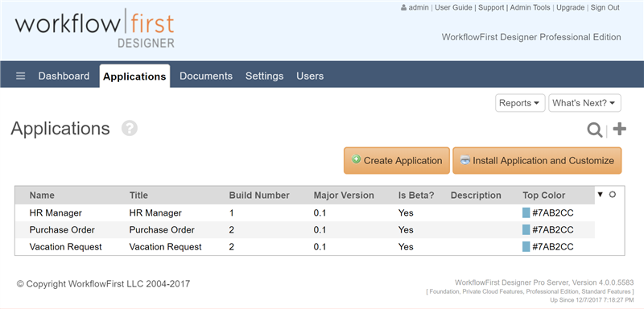The image size is (644, 309).
Task: Sort by the Build Number column header
Action: (x=259, y=196)
